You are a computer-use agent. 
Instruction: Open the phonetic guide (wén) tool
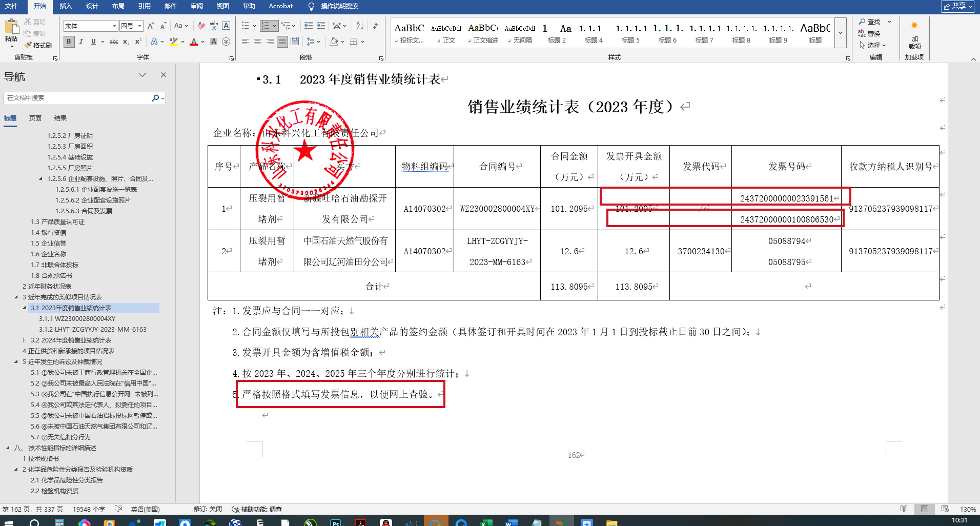click(x=214, y=26)
